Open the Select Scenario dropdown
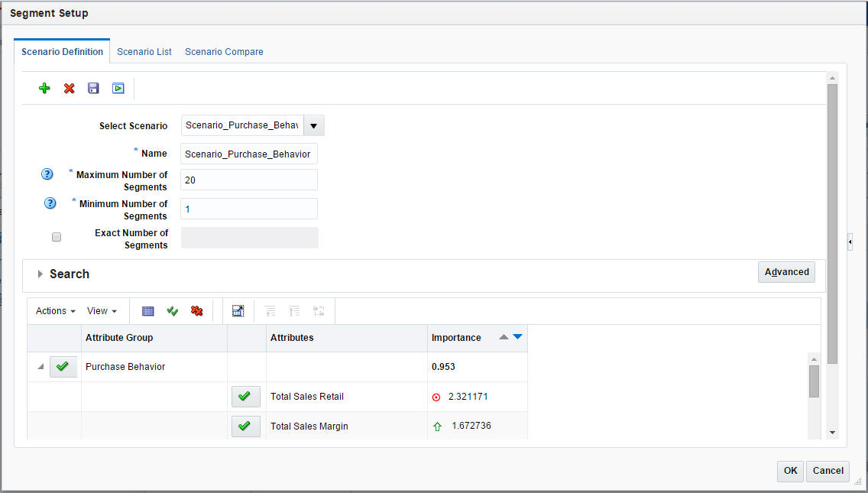Viewport: 868px width, 493px height. pyautogui.click(x=314, y=126)
